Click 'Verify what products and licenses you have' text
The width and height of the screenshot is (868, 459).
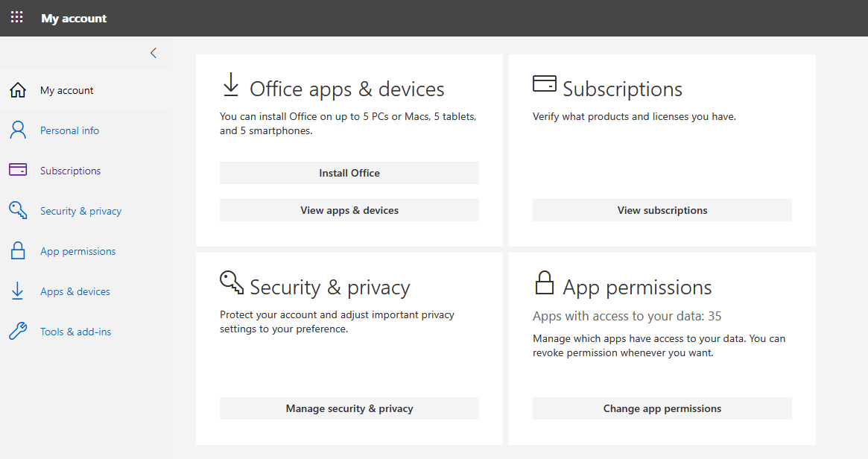pos(634,117)
